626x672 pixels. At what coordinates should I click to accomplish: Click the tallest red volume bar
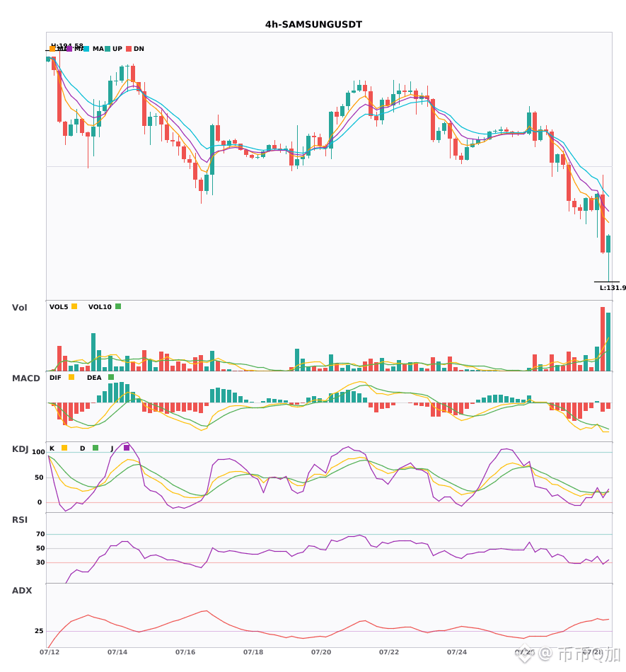click(603, 339)
